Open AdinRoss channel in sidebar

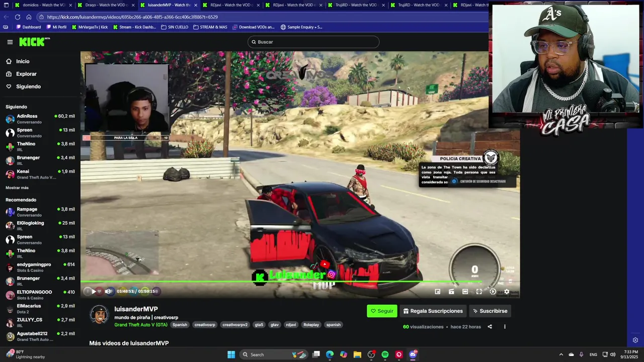[40, 119]
